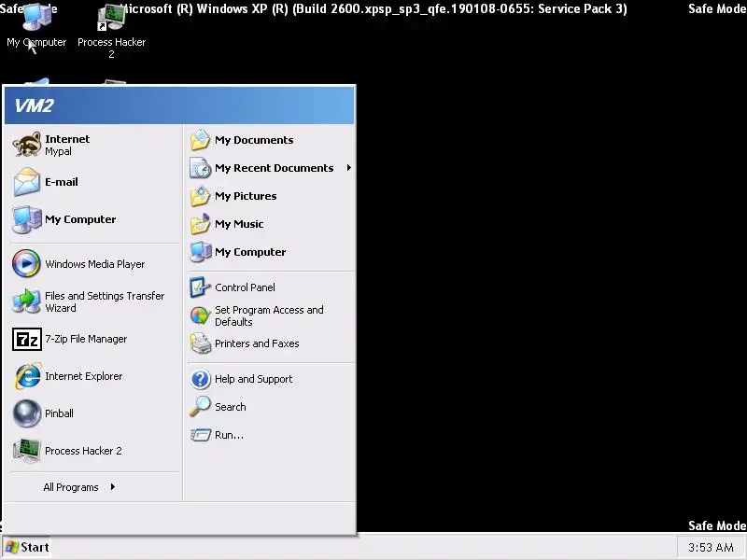Launch Windows Media Player icon
Screen dimensions: 747x560
click(x=27, y=263)
